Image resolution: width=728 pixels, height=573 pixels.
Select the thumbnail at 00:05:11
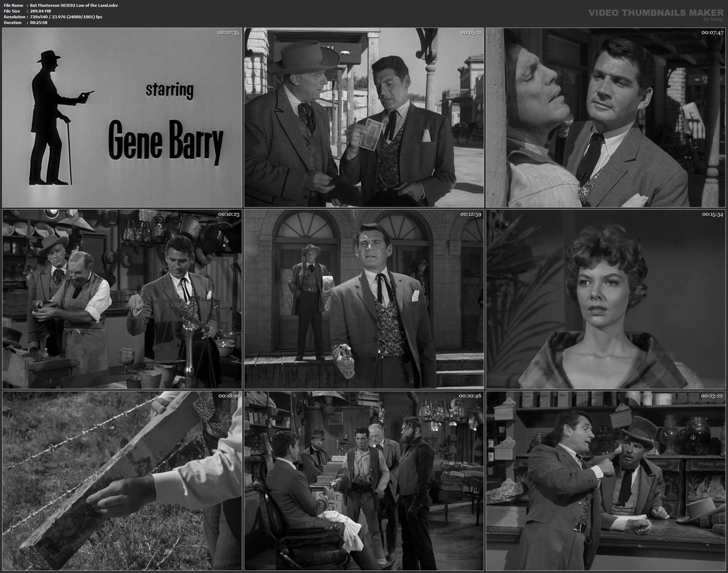(364, 118)
